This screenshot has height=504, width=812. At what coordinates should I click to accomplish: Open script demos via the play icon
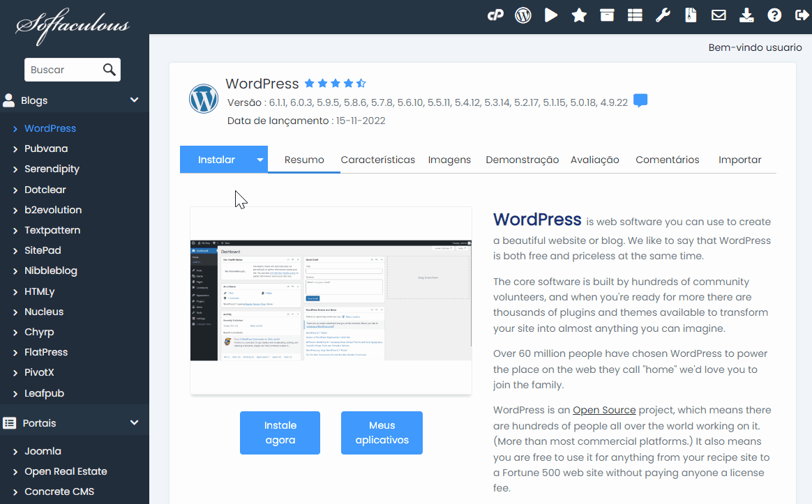coord(551,15)
